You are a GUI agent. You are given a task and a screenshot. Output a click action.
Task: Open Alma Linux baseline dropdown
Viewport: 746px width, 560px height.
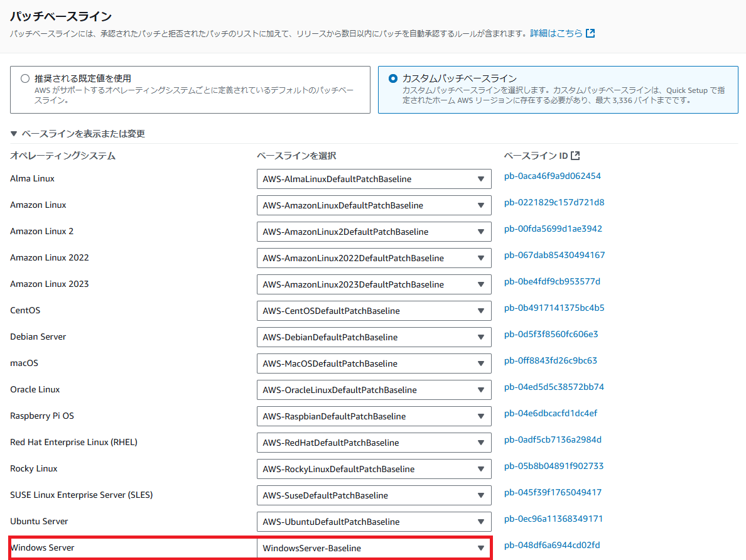pyautogui.click(x=374, y=179)
